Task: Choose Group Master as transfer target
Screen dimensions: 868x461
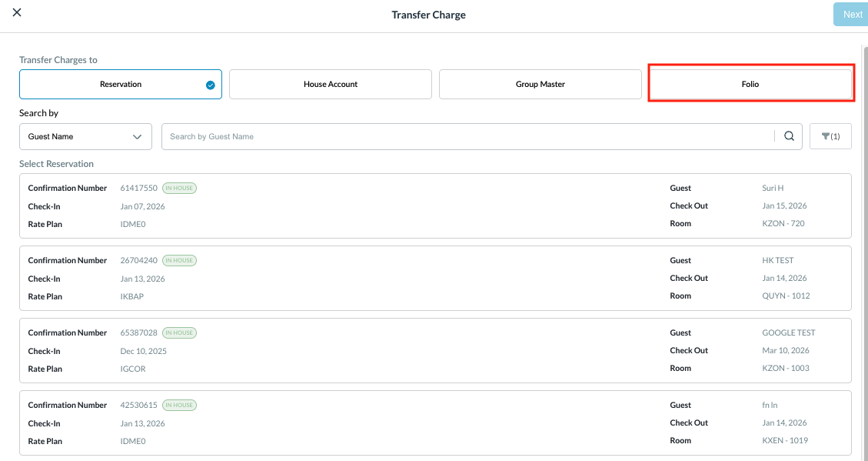Action: tap(540, 85)
